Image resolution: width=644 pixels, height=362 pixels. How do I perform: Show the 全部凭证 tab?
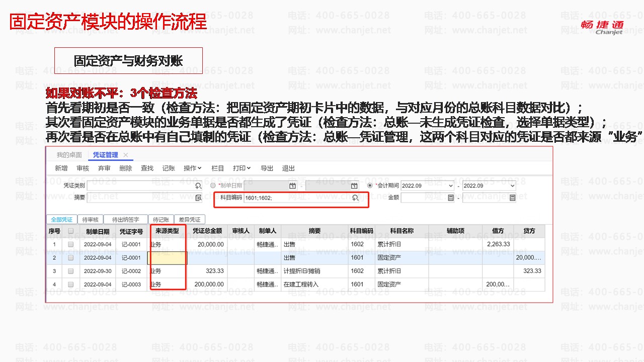(x=62, y=219)
